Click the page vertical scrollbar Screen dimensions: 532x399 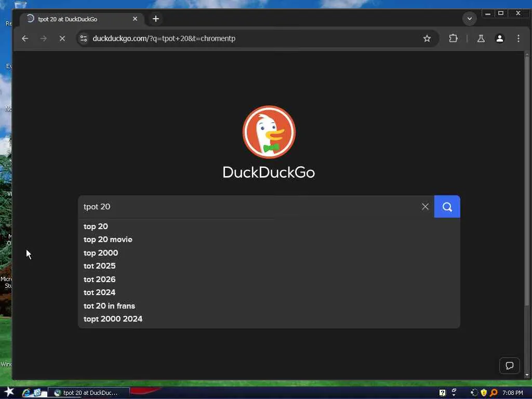[x=527, y=180]
